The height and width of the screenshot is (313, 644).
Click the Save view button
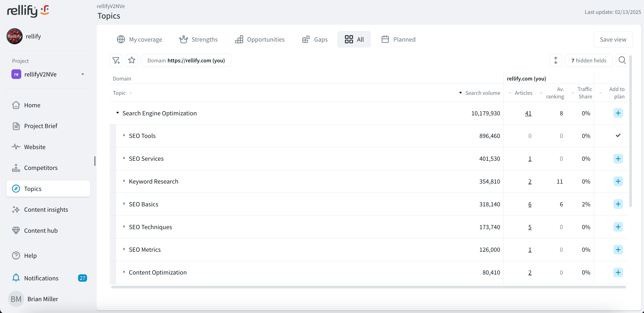click(x=613, y=40)
